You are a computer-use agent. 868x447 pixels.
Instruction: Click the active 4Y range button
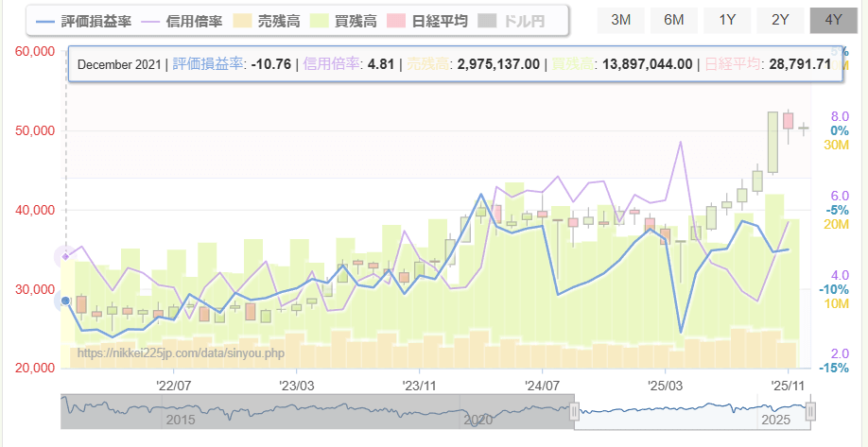coord(833,20)
